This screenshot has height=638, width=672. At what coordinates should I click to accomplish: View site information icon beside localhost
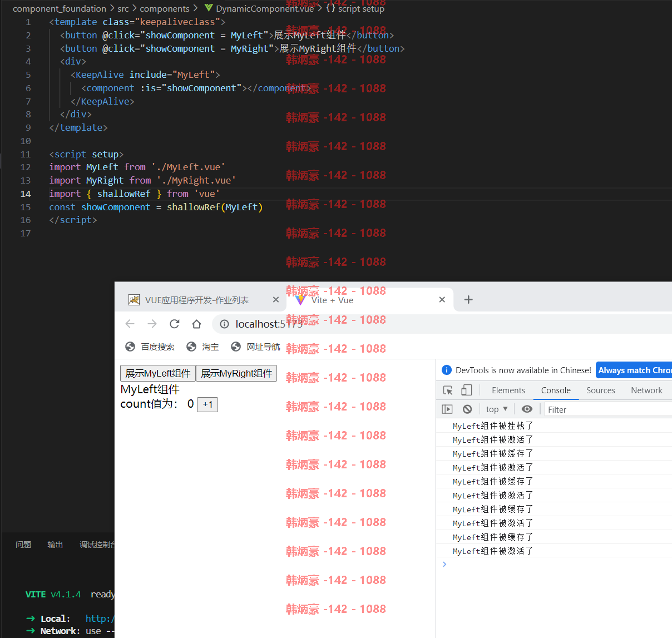click(x=224, y=324)
